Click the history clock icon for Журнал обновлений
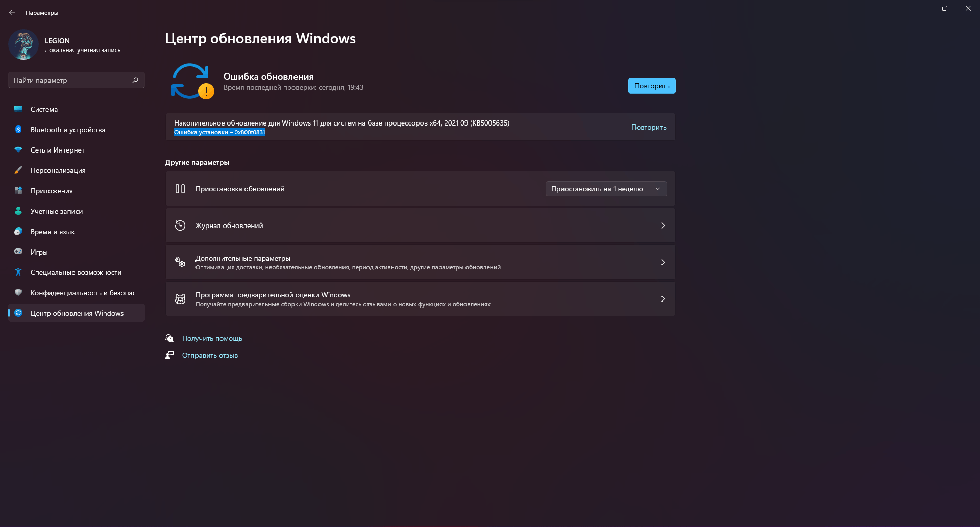The image size is (980, 527). (180, 225)
